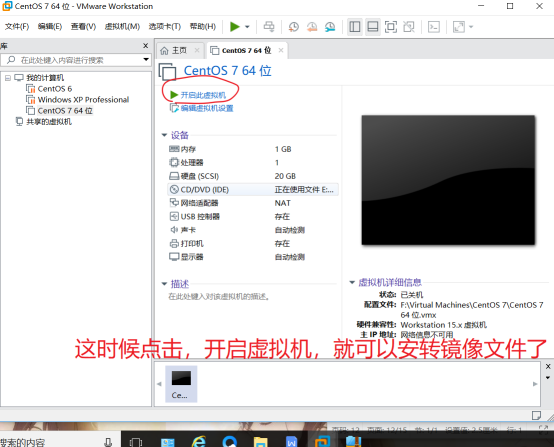
Task: Click the thumbnail bar left scroll arrow
Action: click(x=159, y=384)
